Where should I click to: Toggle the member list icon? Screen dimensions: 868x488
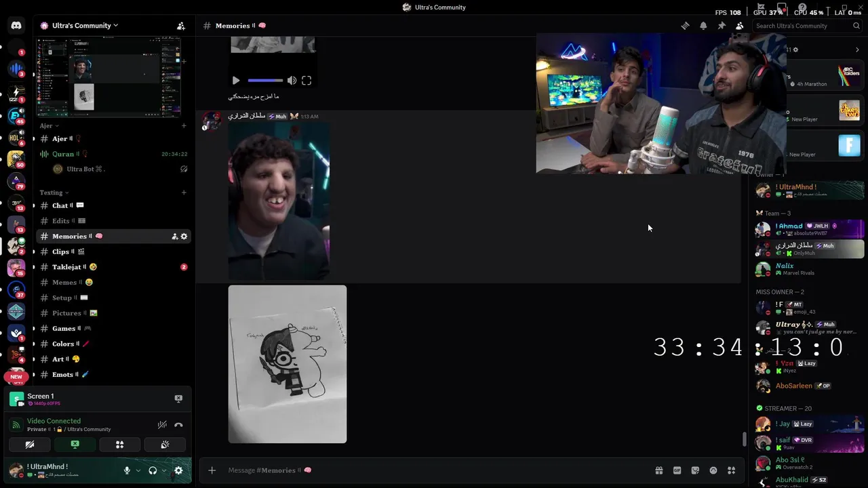point(739,26)
